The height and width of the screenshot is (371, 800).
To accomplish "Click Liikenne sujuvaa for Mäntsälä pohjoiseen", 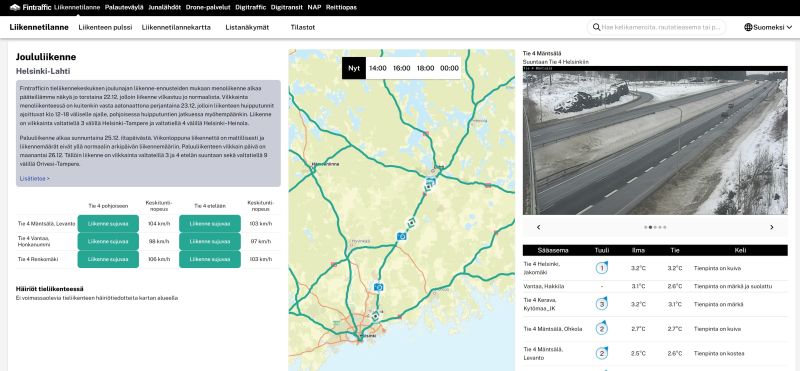I will tap(108, 224).
